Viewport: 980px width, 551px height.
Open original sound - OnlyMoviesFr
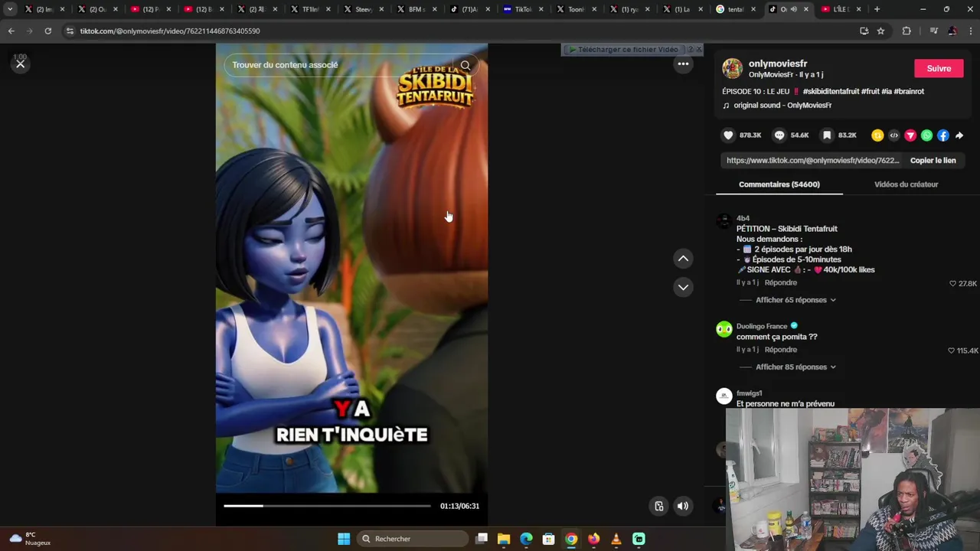tap(782, 106)
